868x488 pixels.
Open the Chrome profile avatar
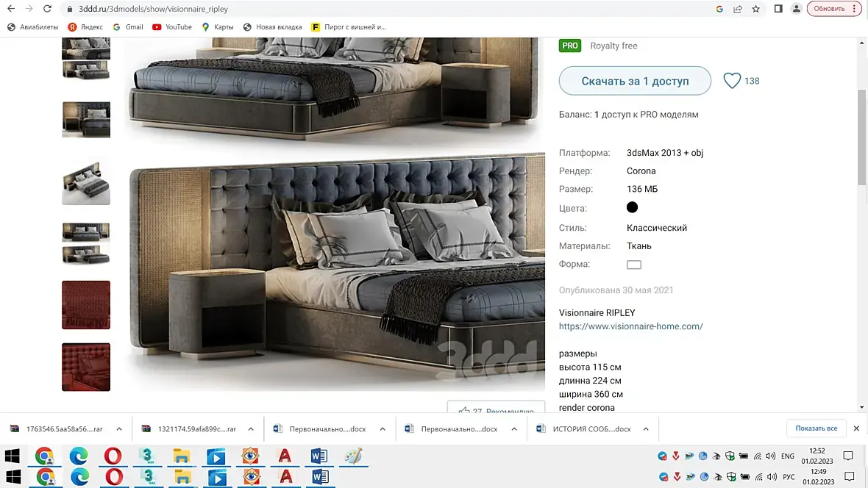point(796,9)
